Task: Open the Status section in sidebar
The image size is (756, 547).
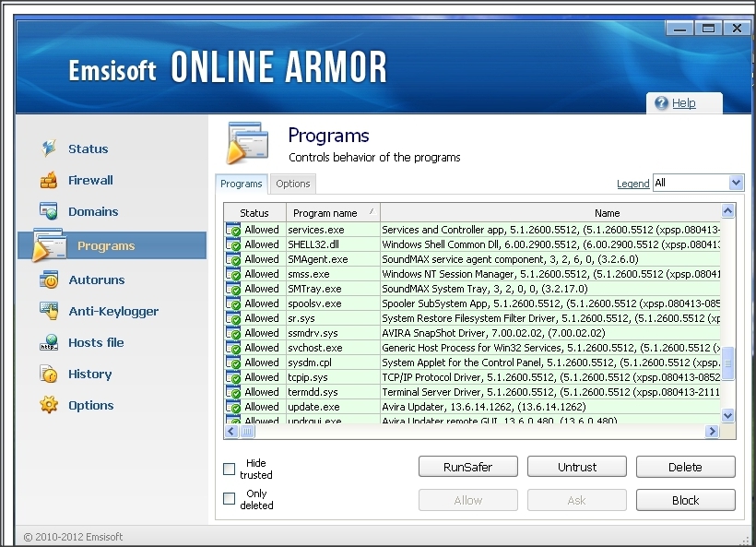Action: [x=89, y=149]
